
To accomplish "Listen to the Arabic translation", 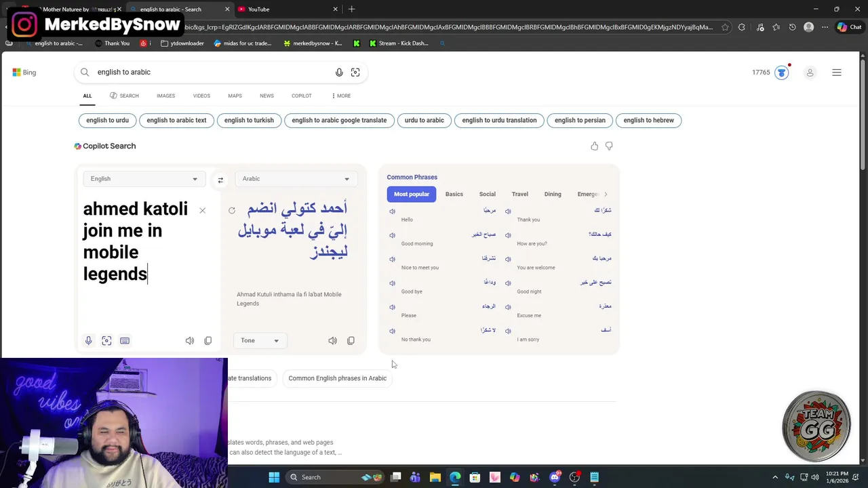I will pos(332,340).
